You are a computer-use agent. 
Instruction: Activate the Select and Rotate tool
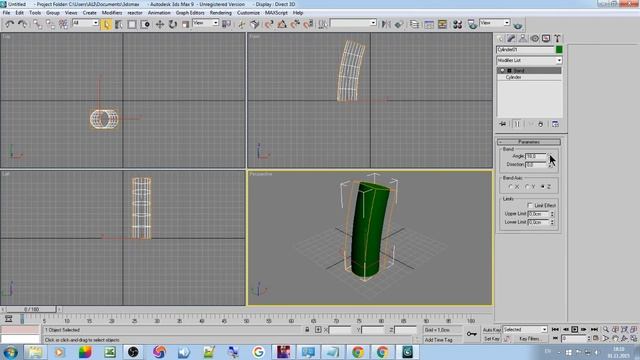pyautogui.click(x=173, y=24)
